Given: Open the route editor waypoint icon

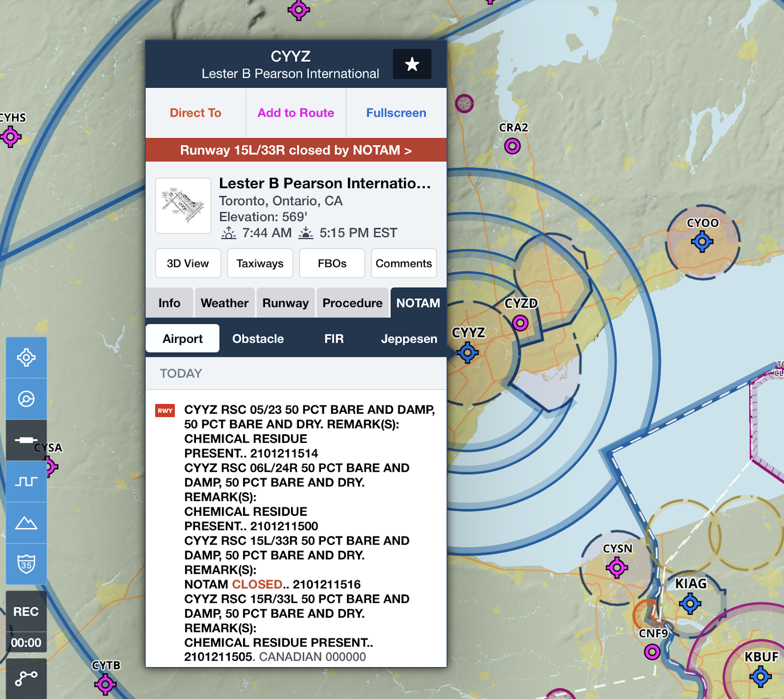Looking at the screenshot, I should [x=26, y=678].
